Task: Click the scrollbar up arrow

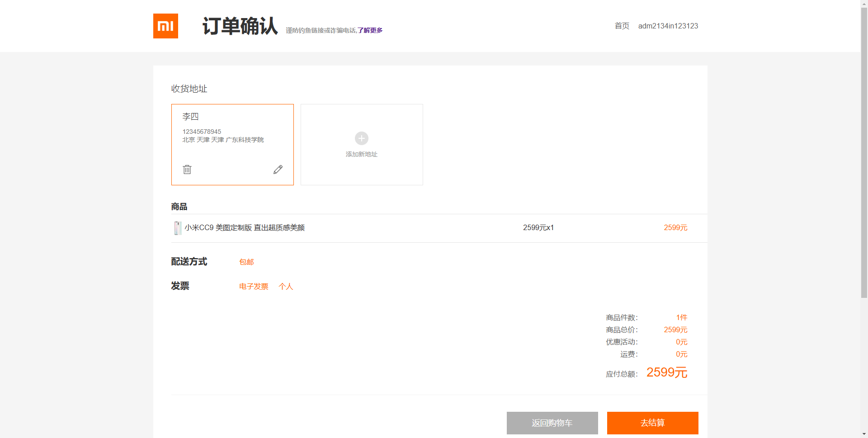Action: (x=864, y=4)
